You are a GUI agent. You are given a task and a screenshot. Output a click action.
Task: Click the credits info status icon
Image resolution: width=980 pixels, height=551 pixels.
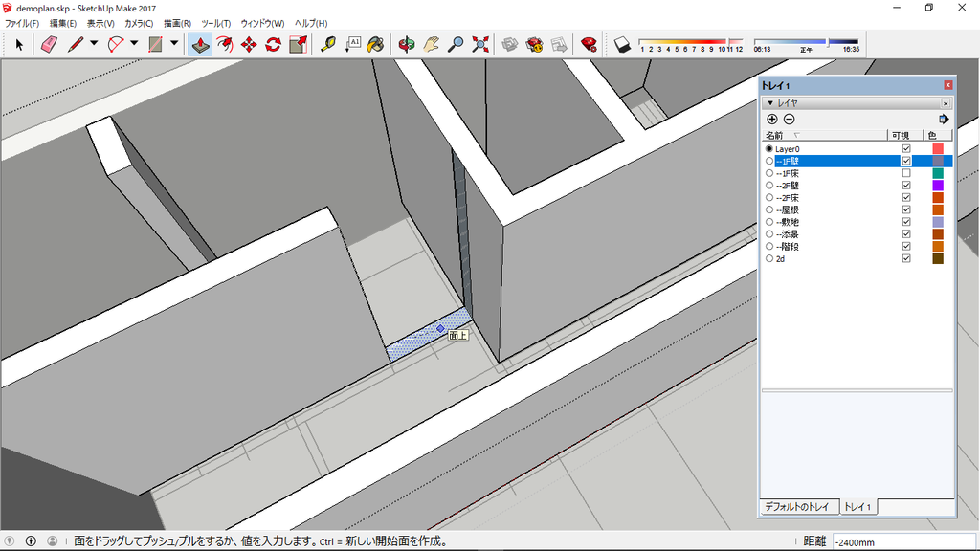coord(31,541)
